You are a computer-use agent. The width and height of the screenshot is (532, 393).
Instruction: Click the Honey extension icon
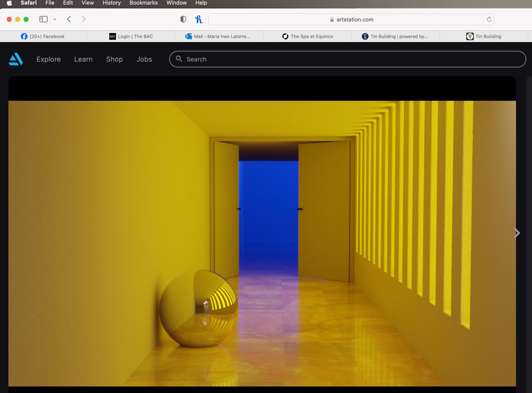click(x=199, y=19)
